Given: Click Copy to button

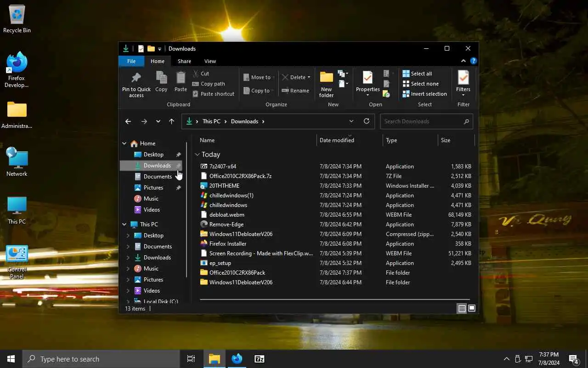Looking at the screenshot, I should click(x=258, y=91).
